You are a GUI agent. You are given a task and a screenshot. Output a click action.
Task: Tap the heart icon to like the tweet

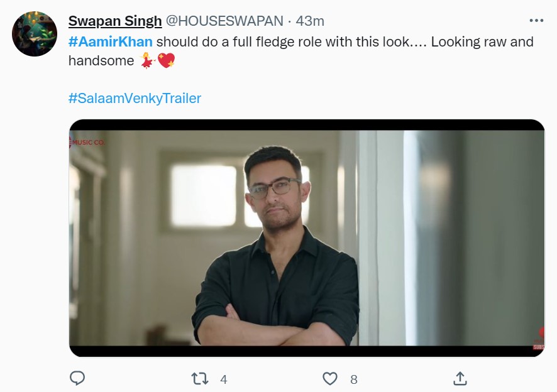[x=329, y=378]
